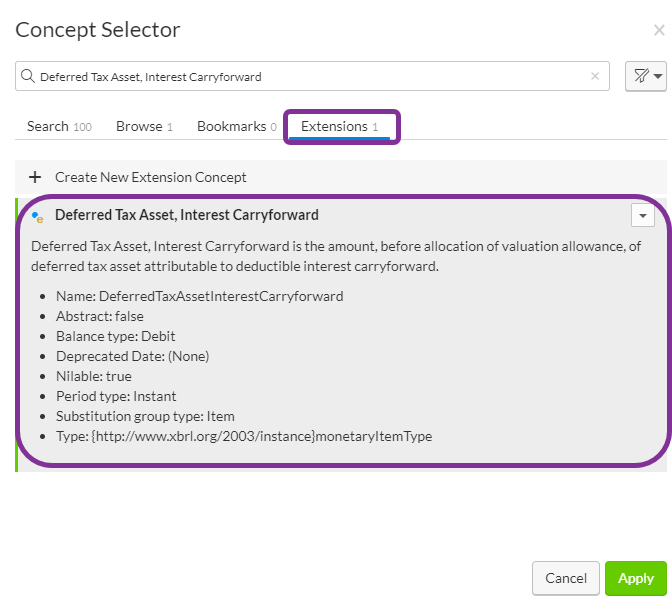Choose Create New Extension Concept

click(150, 177)
